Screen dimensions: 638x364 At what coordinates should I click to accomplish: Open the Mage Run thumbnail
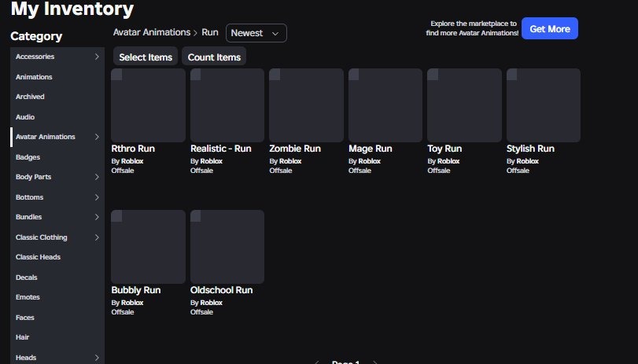click(x=385, y=105)
